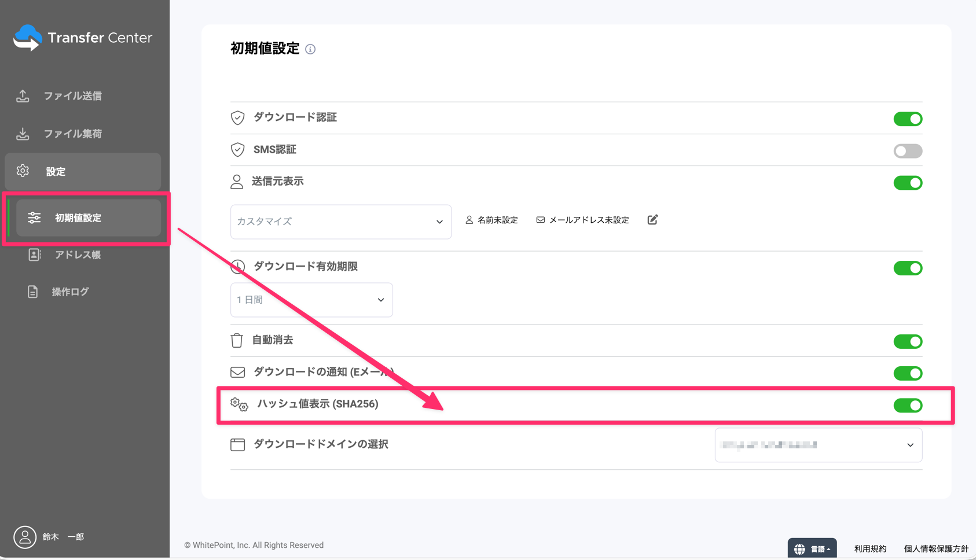Expand the 1日間 expiry dropdown
Viewport: 976px width, 560px height.
pyautogui.click(x=311, y=300)
